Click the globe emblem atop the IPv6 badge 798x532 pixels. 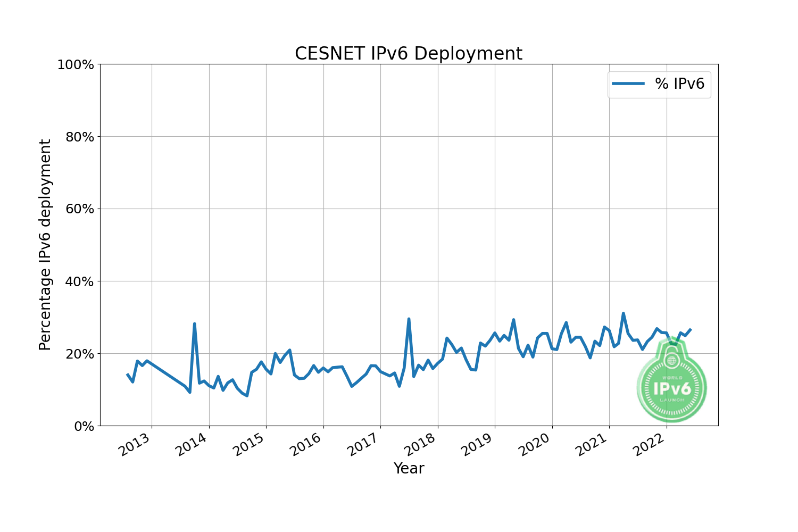[671, 361]
